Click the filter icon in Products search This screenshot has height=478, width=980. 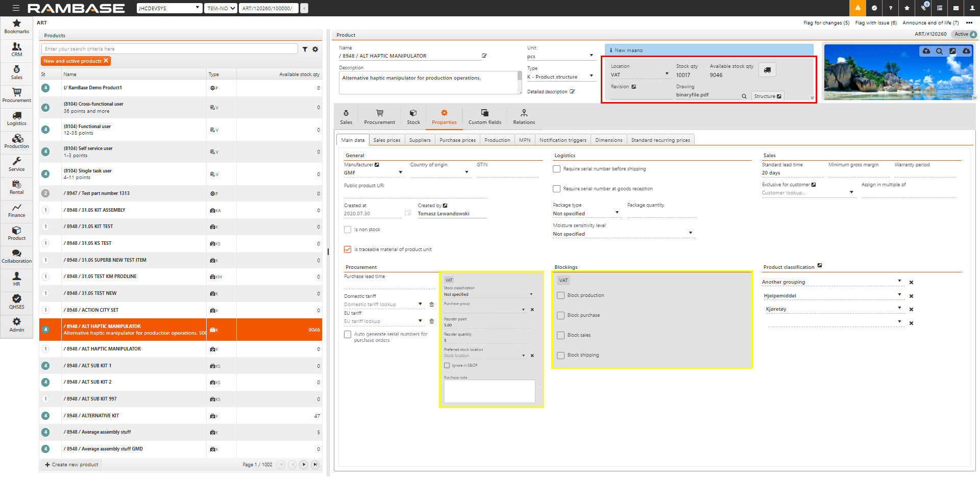click(305, 49)
